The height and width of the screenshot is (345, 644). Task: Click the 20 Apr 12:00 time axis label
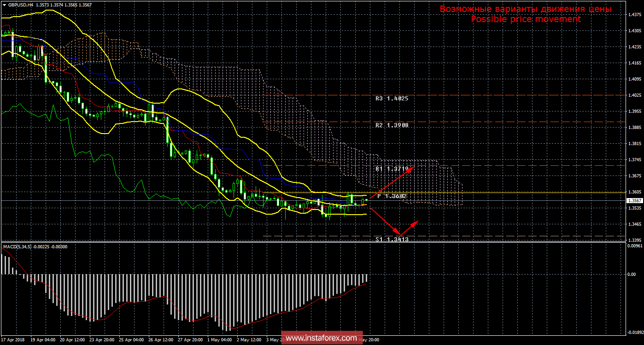pos(72,340)
